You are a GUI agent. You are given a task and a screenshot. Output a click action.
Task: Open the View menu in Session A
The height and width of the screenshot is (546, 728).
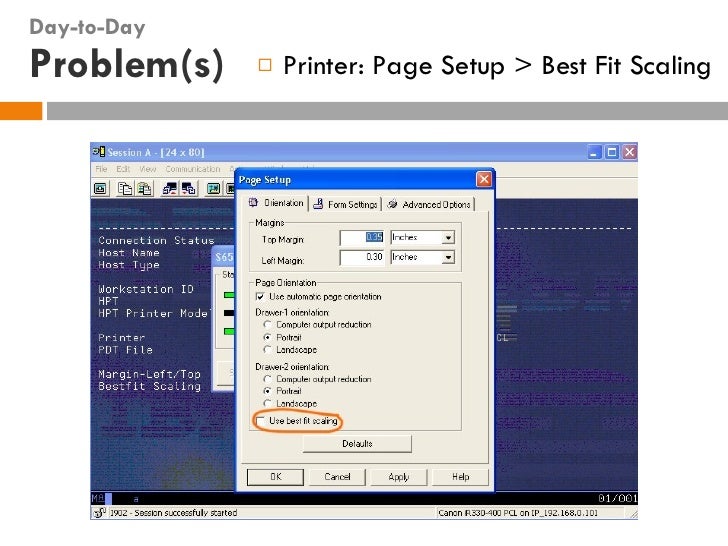148,169
